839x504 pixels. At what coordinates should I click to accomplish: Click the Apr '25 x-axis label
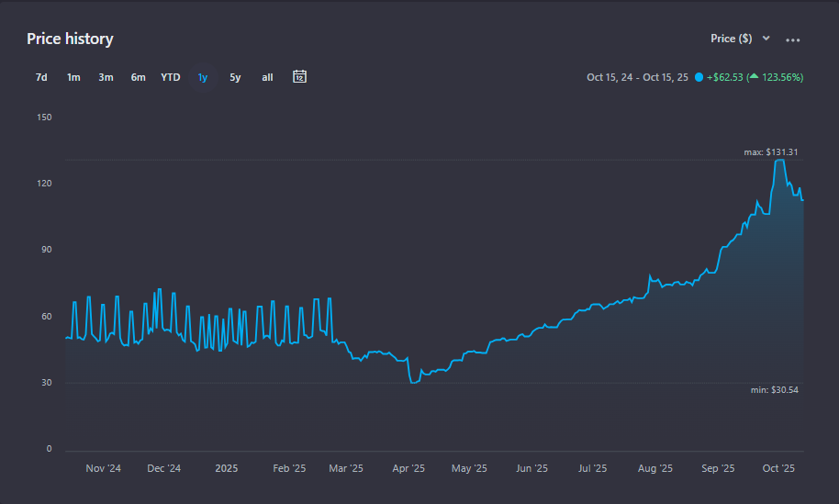point(408,468)
